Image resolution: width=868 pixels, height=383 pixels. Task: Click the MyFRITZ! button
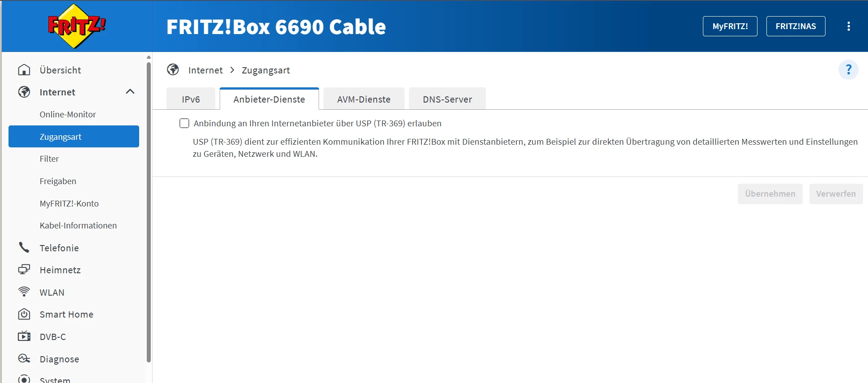click(730, 26)
